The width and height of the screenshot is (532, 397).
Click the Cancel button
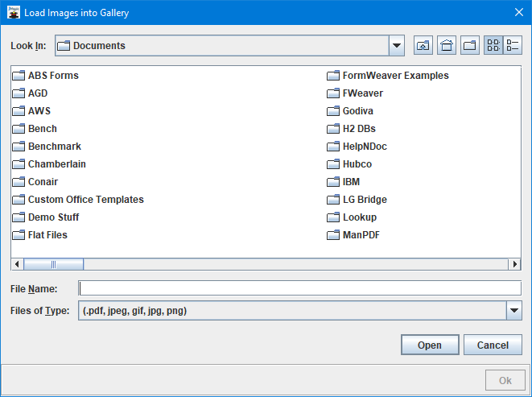pos(493,345)
